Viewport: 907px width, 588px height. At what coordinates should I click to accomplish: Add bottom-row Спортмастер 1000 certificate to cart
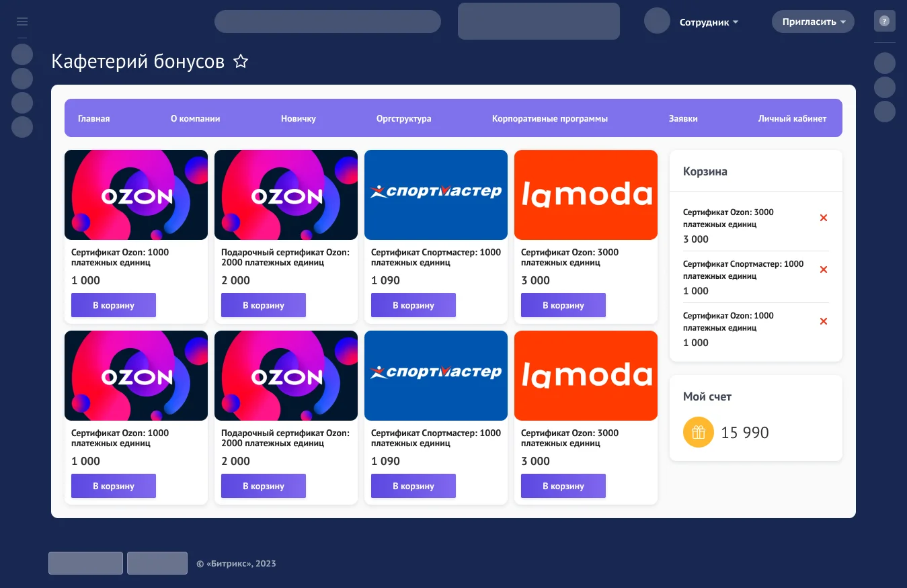point(413,486)
